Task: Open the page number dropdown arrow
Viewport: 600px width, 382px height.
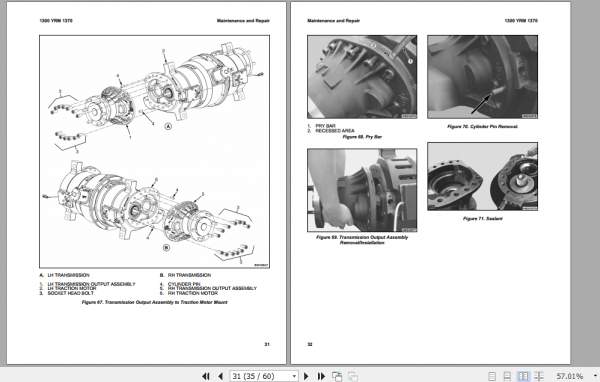Action: [294, 376]
